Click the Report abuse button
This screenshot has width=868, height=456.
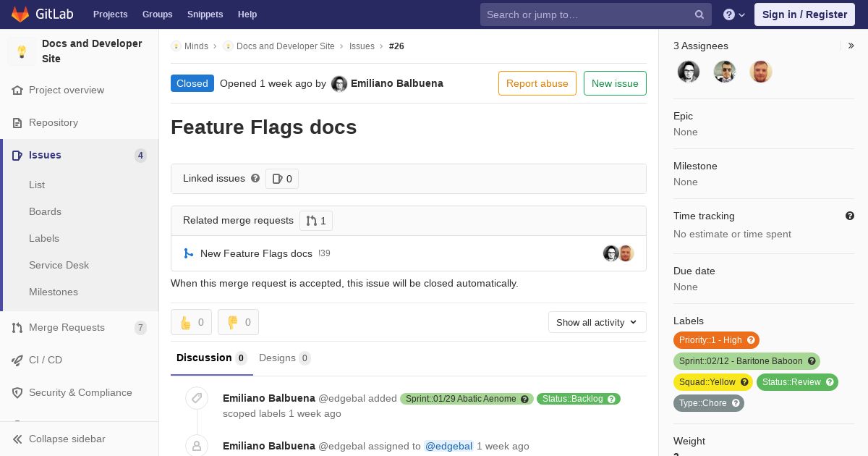click(x=537, y=83)
